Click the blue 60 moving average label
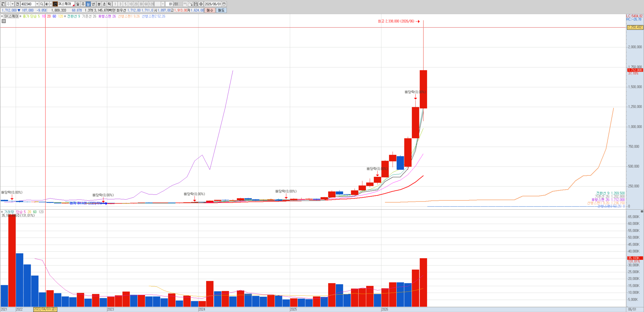 pyautogui.click(x=54, y=16)
